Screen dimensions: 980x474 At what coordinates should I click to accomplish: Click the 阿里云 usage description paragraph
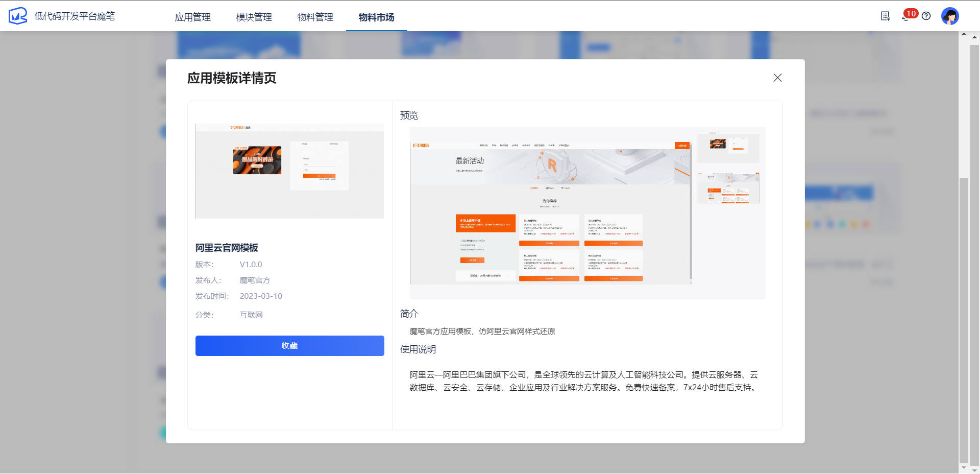pyautogui.click(x=584, y=381)
